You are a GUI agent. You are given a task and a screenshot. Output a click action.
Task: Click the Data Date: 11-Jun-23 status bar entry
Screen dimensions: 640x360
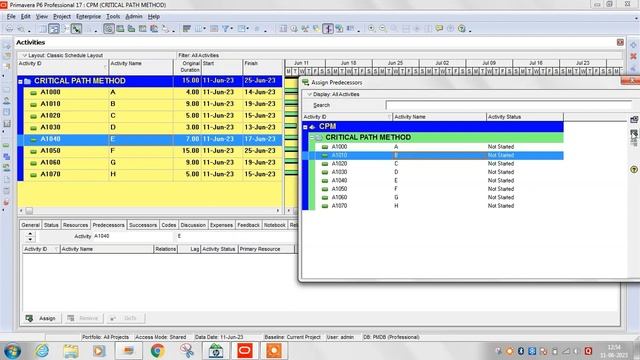(219, 337)
